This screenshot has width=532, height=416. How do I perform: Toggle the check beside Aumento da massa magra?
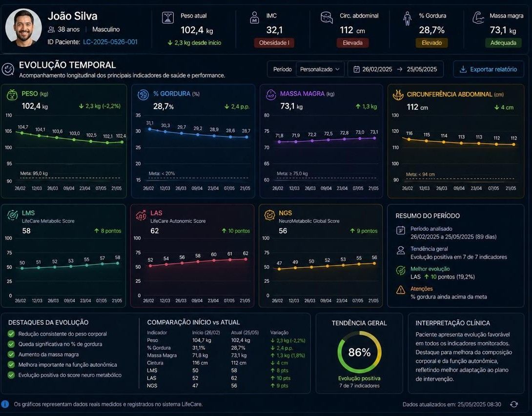coord(11,354)
